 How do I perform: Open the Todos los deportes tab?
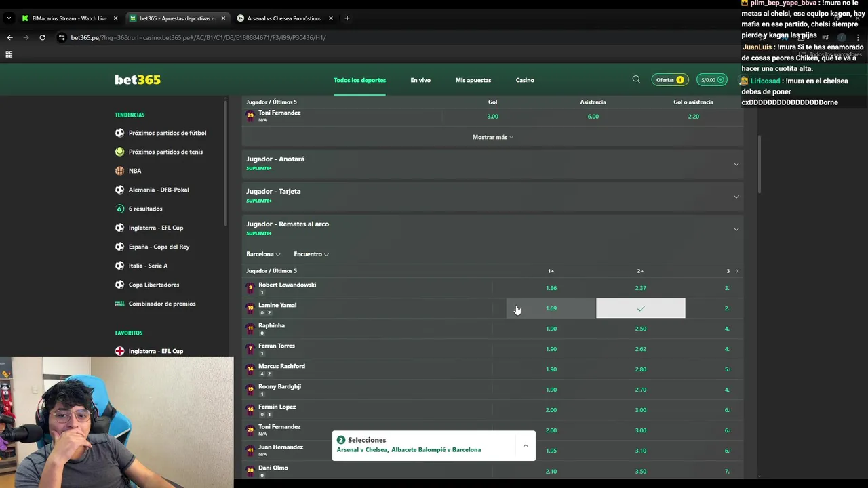pos(359,80)
